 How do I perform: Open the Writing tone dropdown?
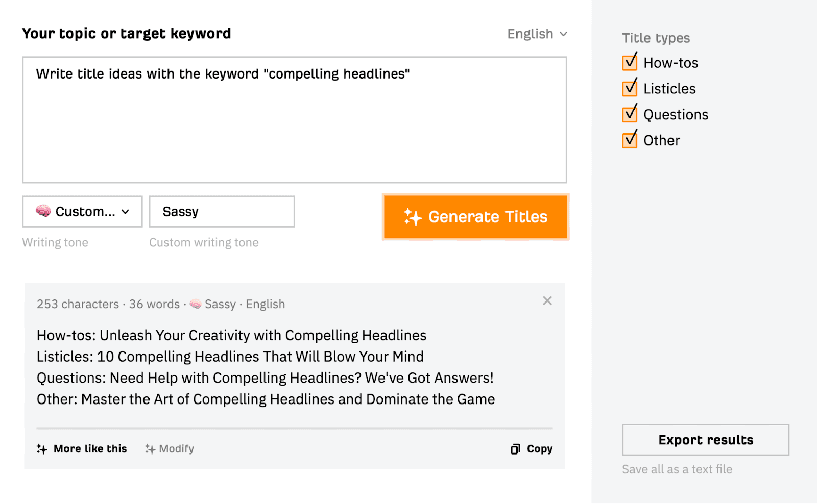click(82, 211)
